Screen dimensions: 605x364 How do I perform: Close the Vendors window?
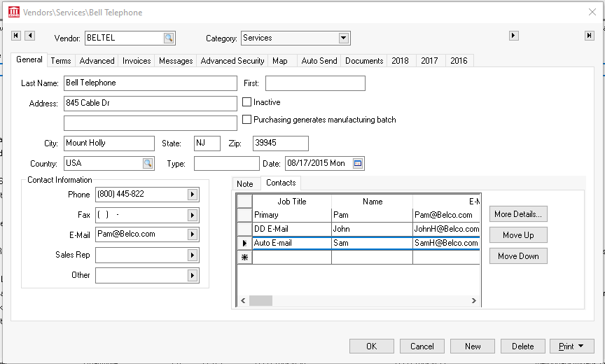[592, 13]
